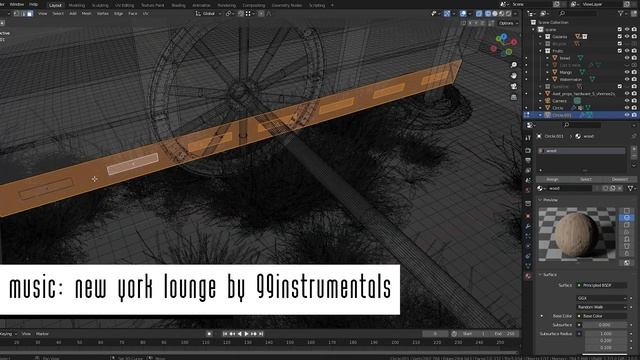The height and width of the screenshot is (360, 640).
Task: Add a new workspace with plus icon
Action: pos(332,5)
